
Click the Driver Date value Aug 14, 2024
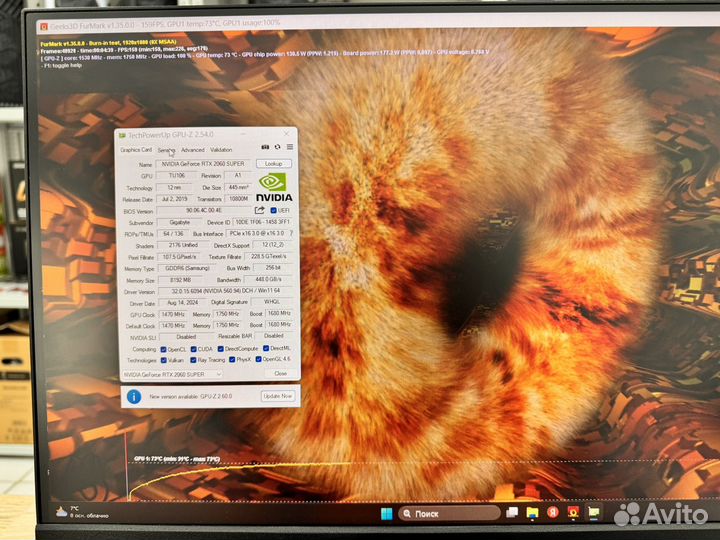point(183,303)
